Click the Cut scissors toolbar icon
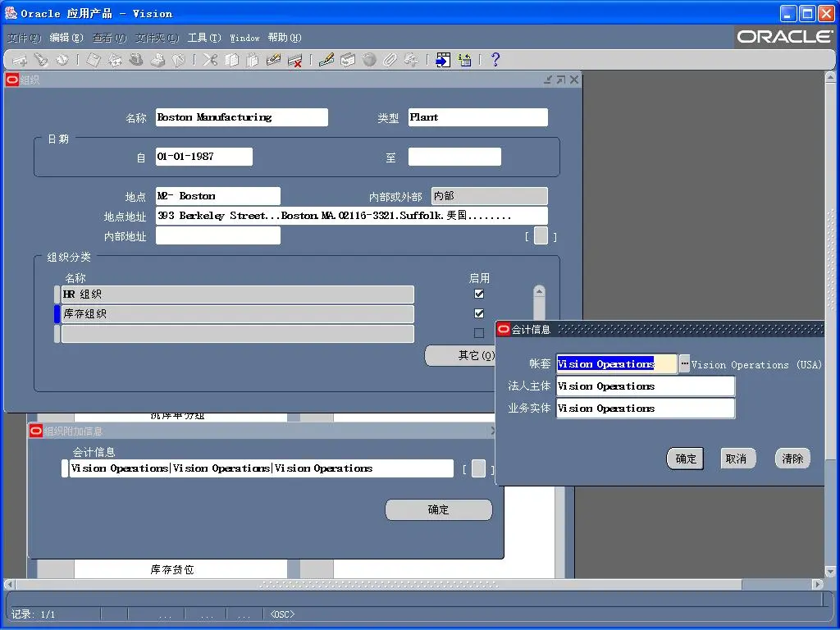The height and width of the screenshot is (630, 840). click(211, 60)
